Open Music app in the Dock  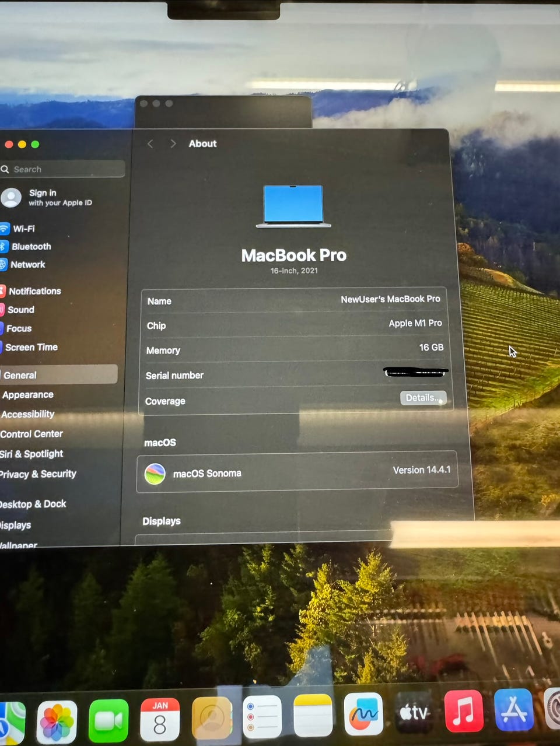pyautogui.click(x=464, y=711)
